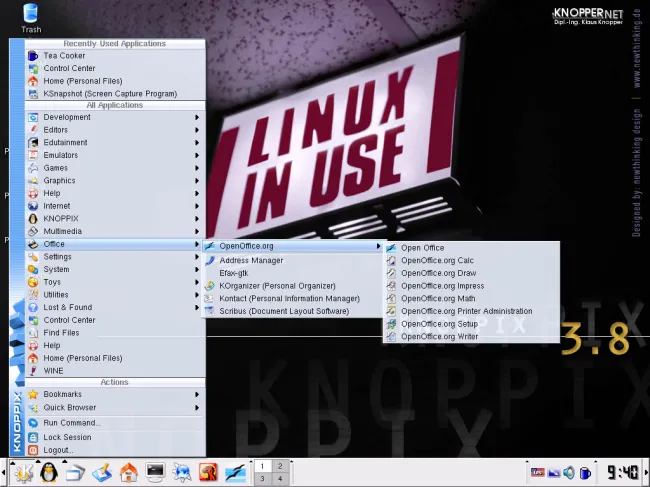Switch to virtual desktop 3
The image size is (650, 487).
pos(262,479)
